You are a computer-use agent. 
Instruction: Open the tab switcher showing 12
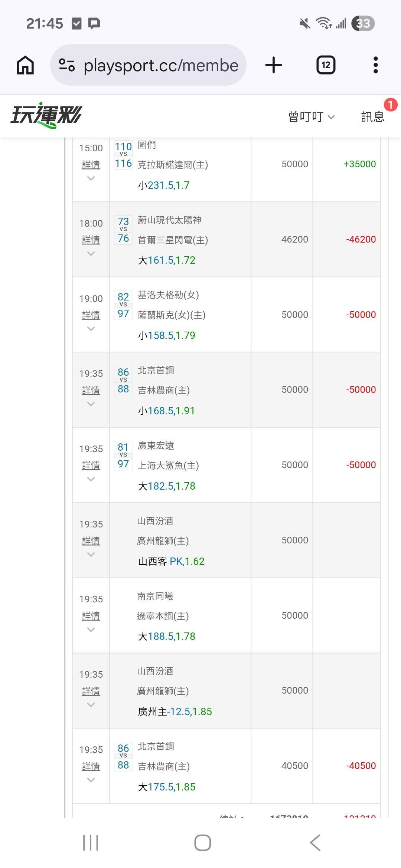tap(326, 65)
